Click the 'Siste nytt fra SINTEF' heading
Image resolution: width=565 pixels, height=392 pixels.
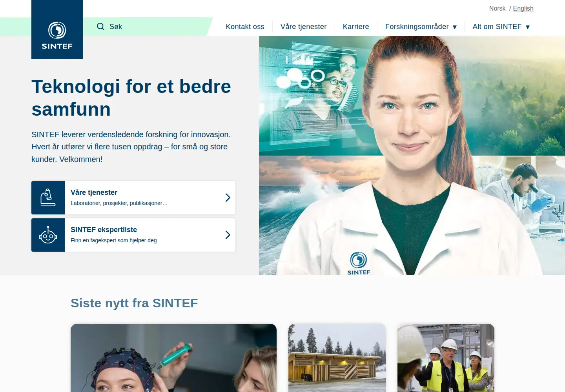[134, 303]
